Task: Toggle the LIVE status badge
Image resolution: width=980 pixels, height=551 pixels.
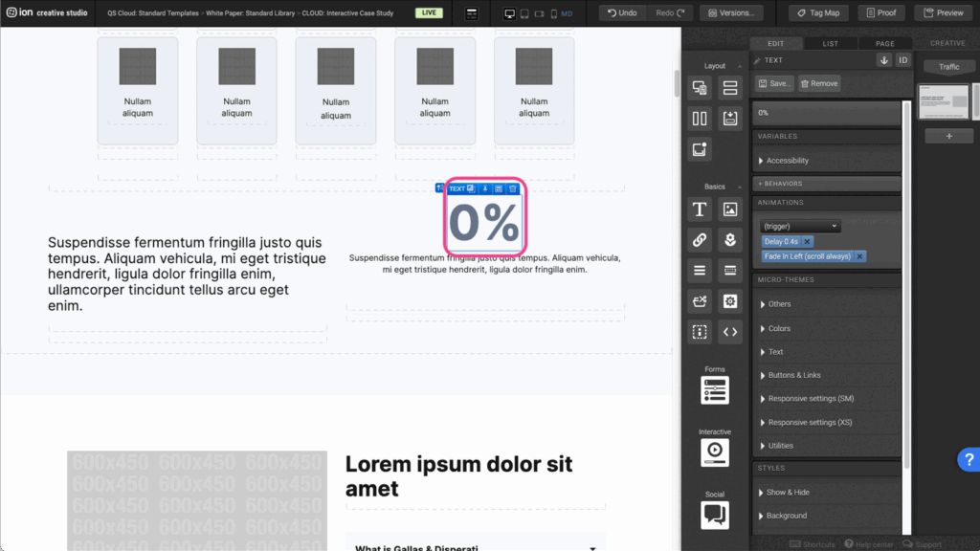Action: pyautogui.click(x=429, y=13)
